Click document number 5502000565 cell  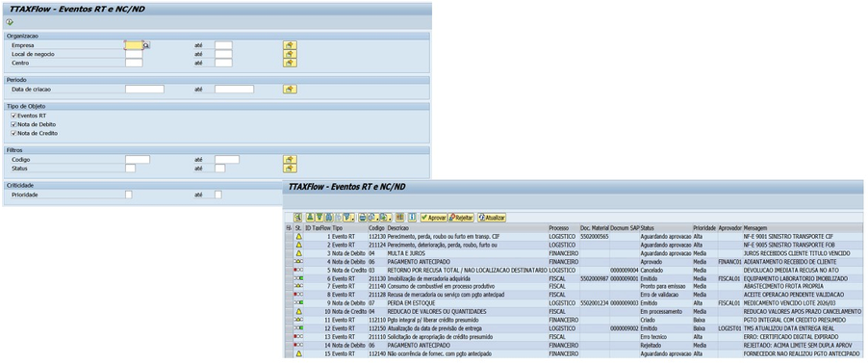point(595,236)
